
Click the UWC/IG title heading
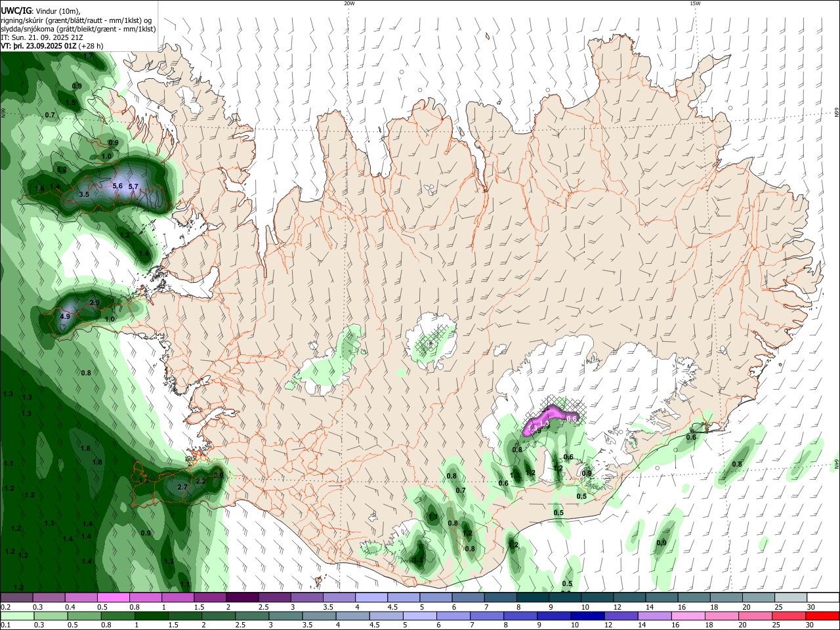tap(15, 10)
